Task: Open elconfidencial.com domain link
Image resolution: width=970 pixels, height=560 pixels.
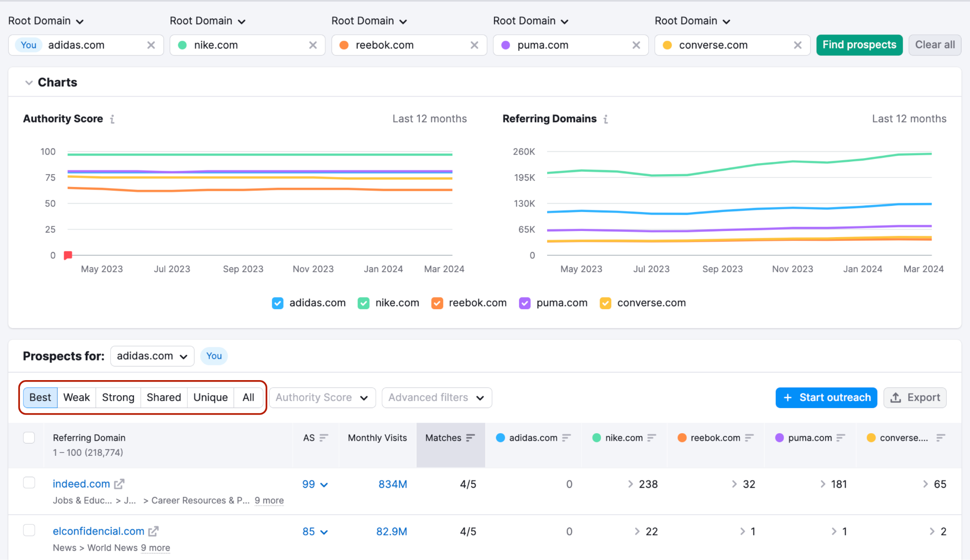Action: [x=99, y=531]
